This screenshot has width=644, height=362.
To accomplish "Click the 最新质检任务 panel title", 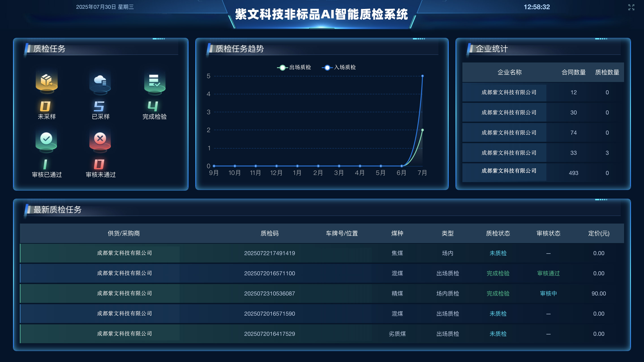I will [x=58, y=209].
